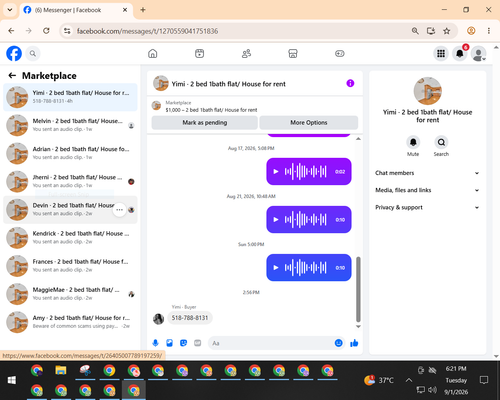Click the browser address bar URL
This screenshot has width=500, height=400.
(147, 31)
